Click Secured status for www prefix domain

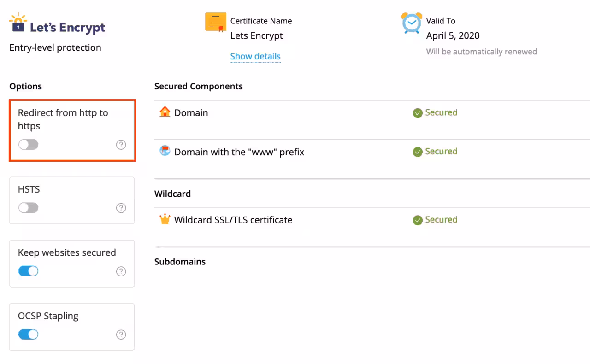(x=441, y=152)
